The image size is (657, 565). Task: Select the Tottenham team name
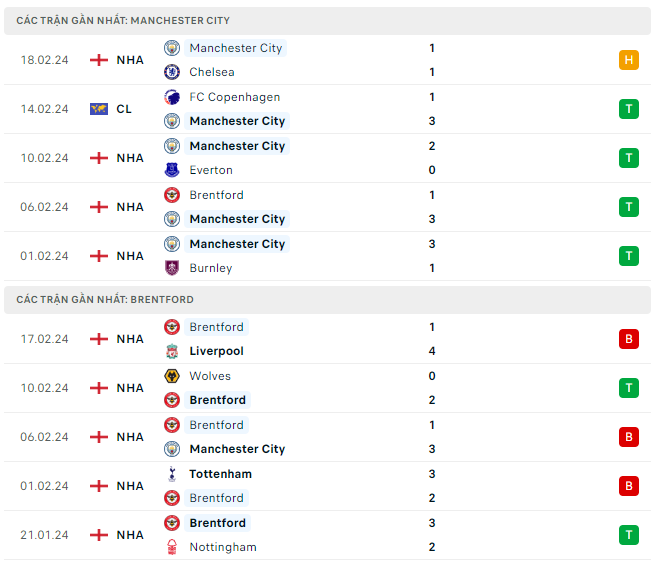coord(220,474)
